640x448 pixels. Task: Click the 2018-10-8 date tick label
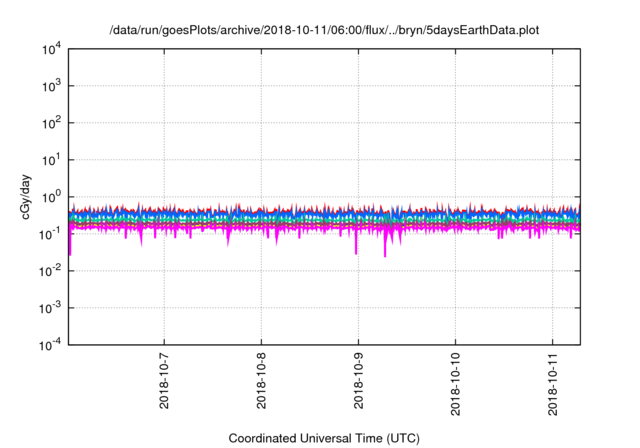tap(261, 381)
